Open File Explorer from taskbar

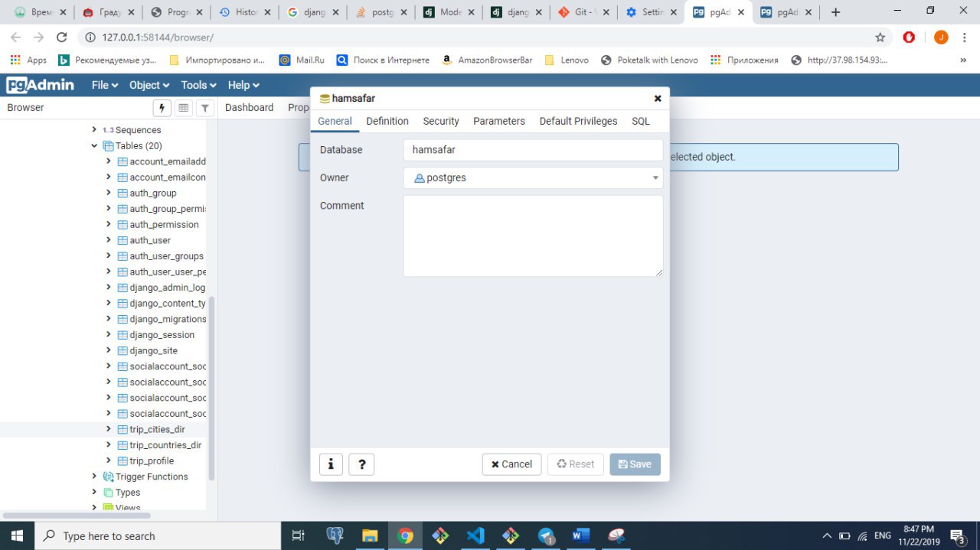coord(370,535)
